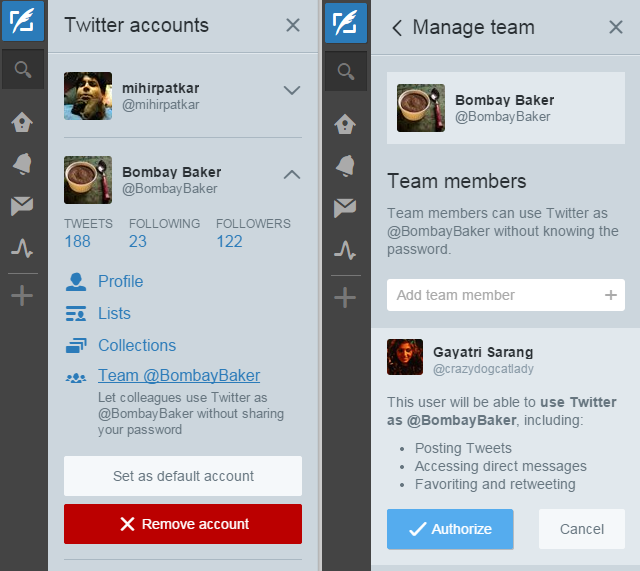This screenshot has width=640, height=571.
Task: Click the compose tweet icon in left sidebar
Action: tap(22, 21)
